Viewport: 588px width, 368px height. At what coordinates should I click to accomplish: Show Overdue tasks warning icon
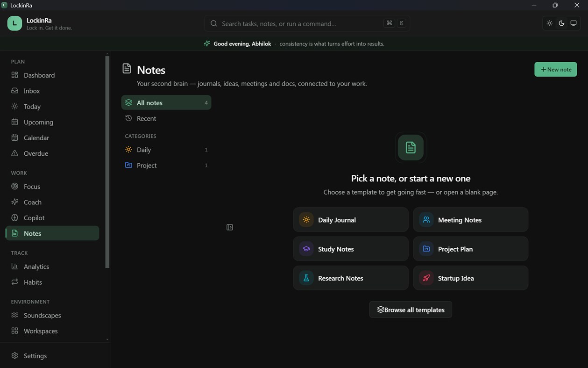(x=15, y=153)
